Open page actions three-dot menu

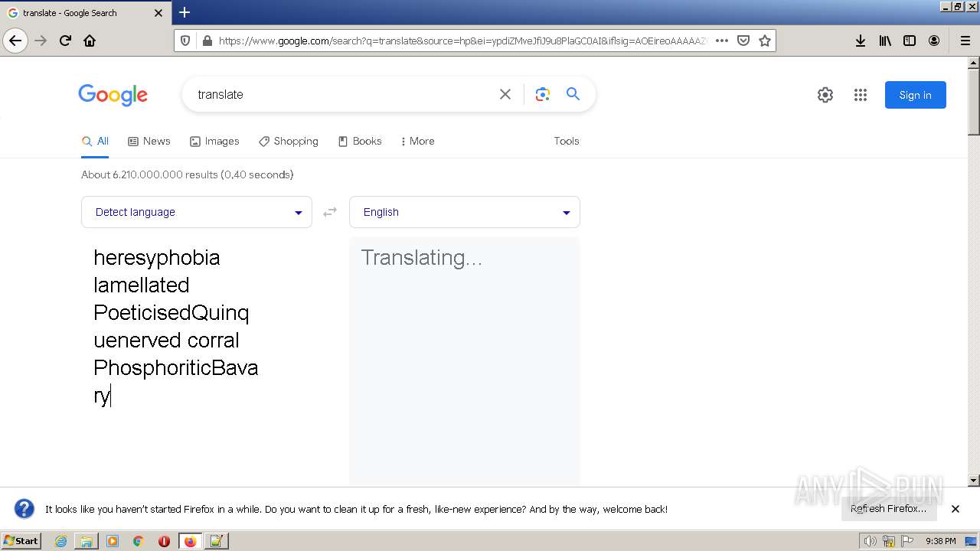click(x=721, y=41)
